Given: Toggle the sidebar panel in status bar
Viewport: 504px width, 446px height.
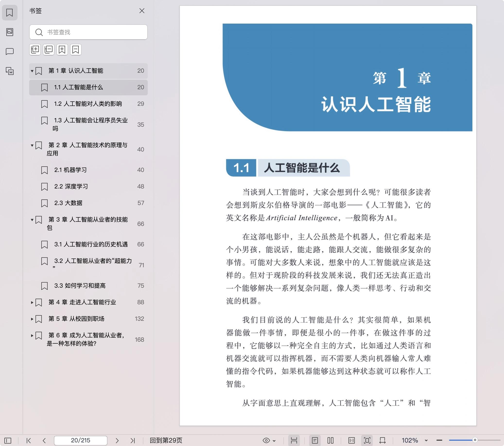Looking at the screenshot, I should [8, 440].
